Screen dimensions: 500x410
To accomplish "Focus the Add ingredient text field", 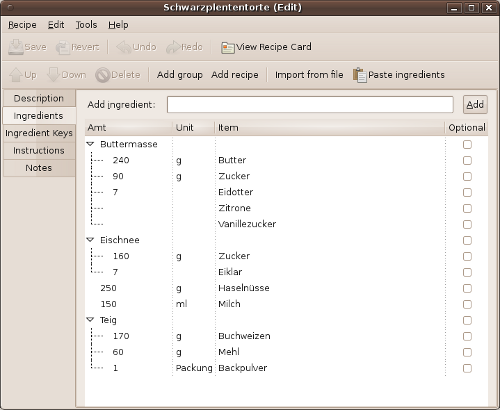I will (310, 105).
